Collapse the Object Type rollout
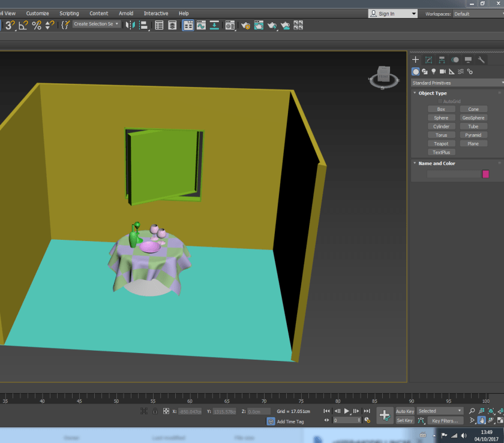The width and height of the screenshot is (504, 443). [432, 94]
